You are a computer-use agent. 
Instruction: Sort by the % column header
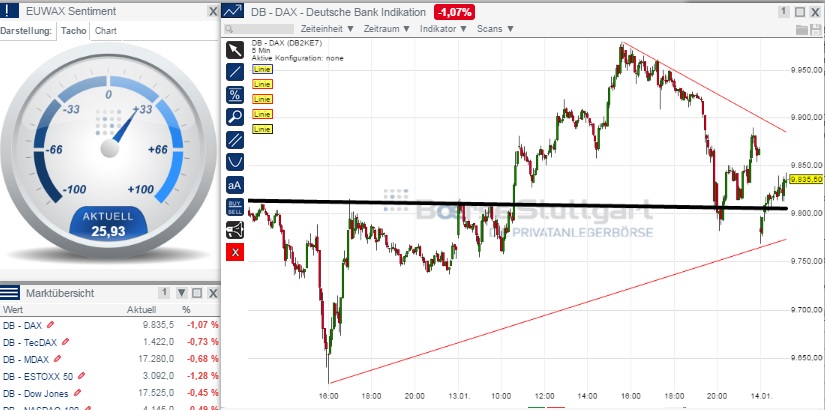click(x=186, y=309)
